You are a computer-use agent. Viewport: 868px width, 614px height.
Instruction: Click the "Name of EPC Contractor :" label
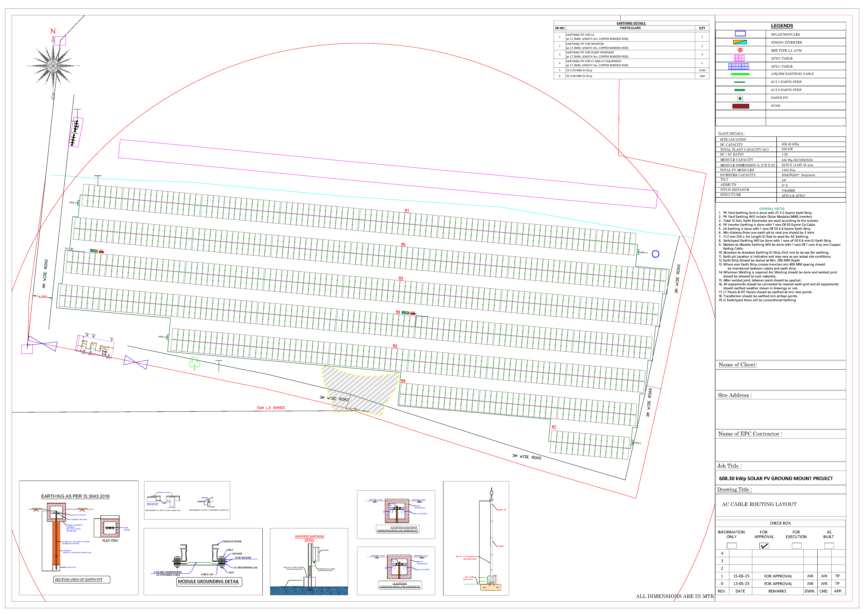(750, 434)
